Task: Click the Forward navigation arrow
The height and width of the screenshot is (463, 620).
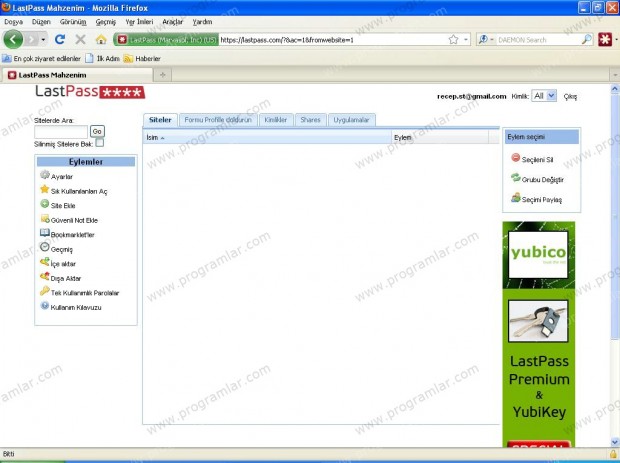Action: click(31, 39)
